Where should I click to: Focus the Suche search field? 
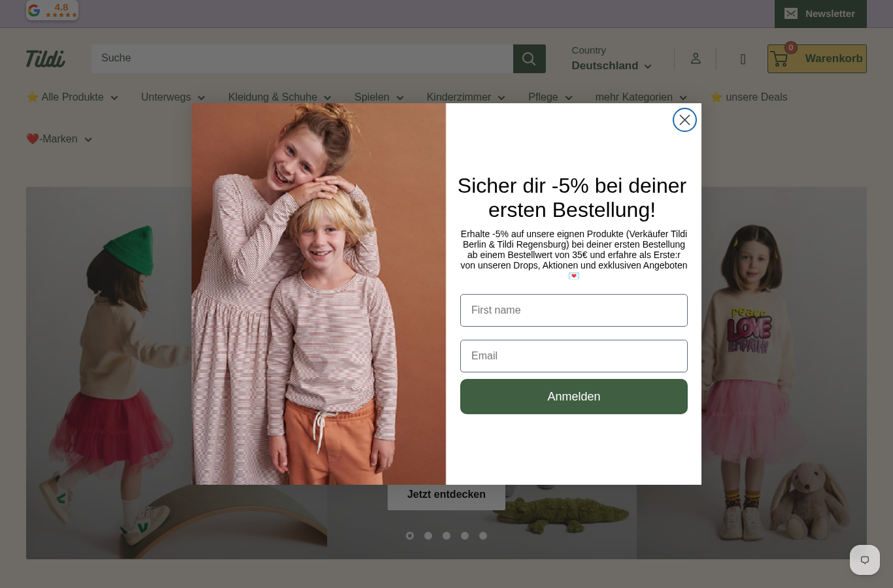tap(302, 59)
